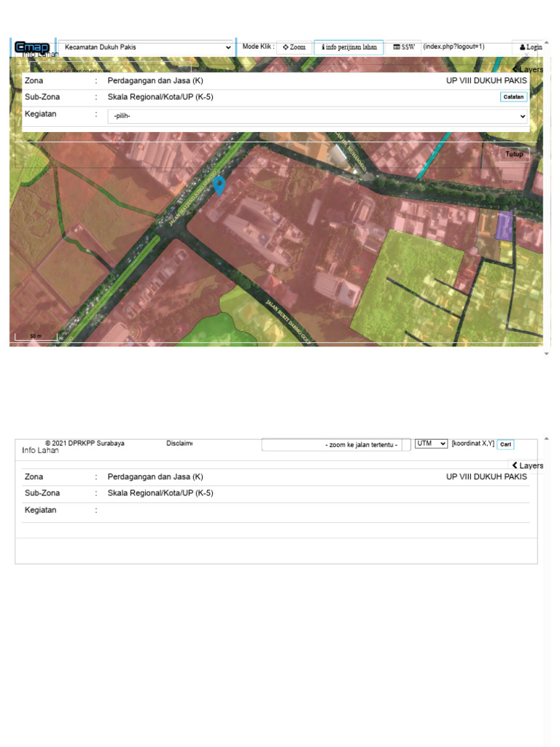
Task: Click the purple zone polygon on map
Action: pos(505,226)
